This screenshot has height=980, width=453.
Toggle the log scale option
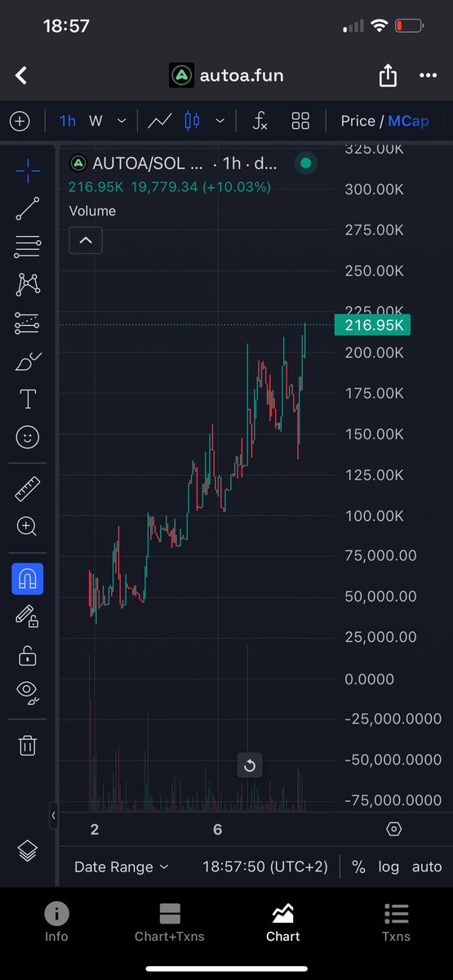coord(389,867)
